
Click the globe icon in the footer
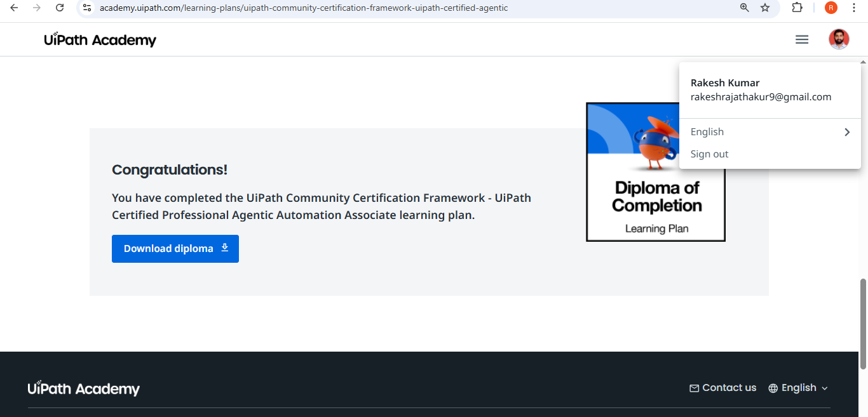click(x=773, y=388)
